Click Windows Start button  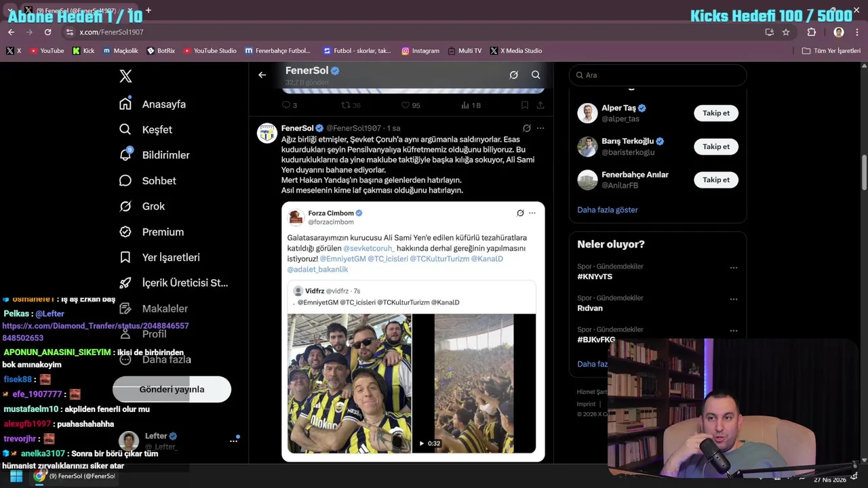[16, 476]
